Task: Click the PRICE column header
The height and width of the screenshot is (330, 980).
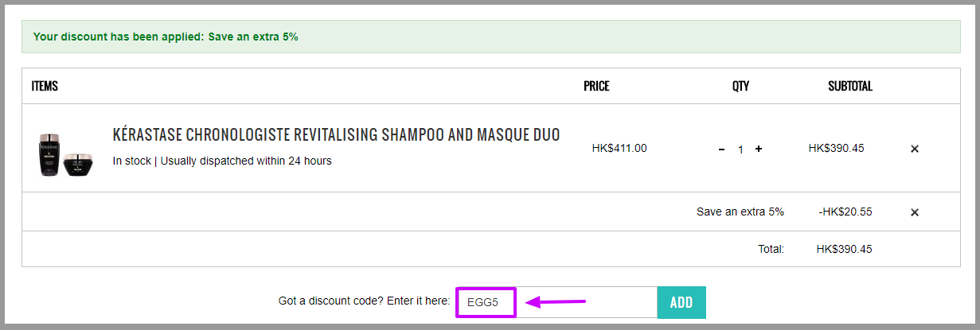Action: pos(596,86)
